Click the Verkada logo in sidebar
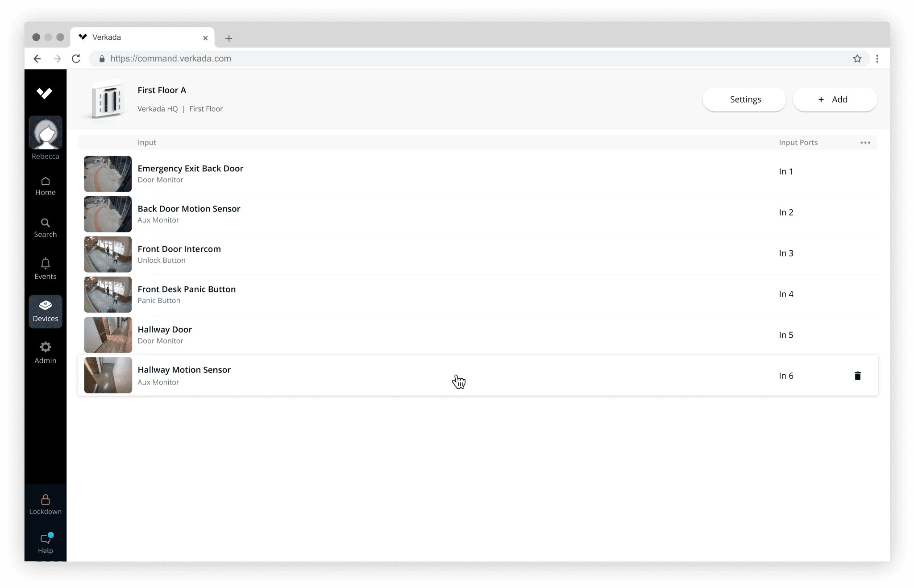The height and width of the screenshot is (588, 914). click(44, 93)
